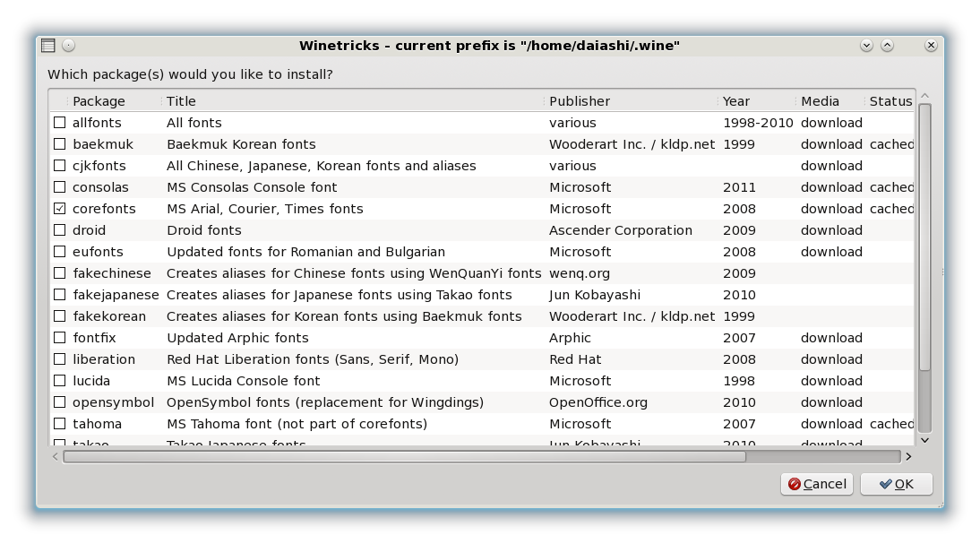Tick the consolas checkbox
The image size is (980, 544).
pyautogui.click(x=59, y=187)
